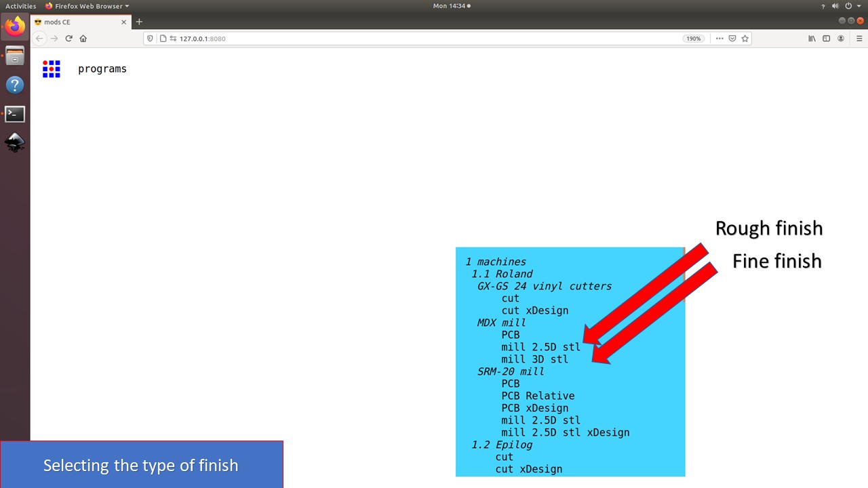Viewport: 868px width, 488px height.
Task: Click the volume icon in system tray
Action: coord(835,6)
